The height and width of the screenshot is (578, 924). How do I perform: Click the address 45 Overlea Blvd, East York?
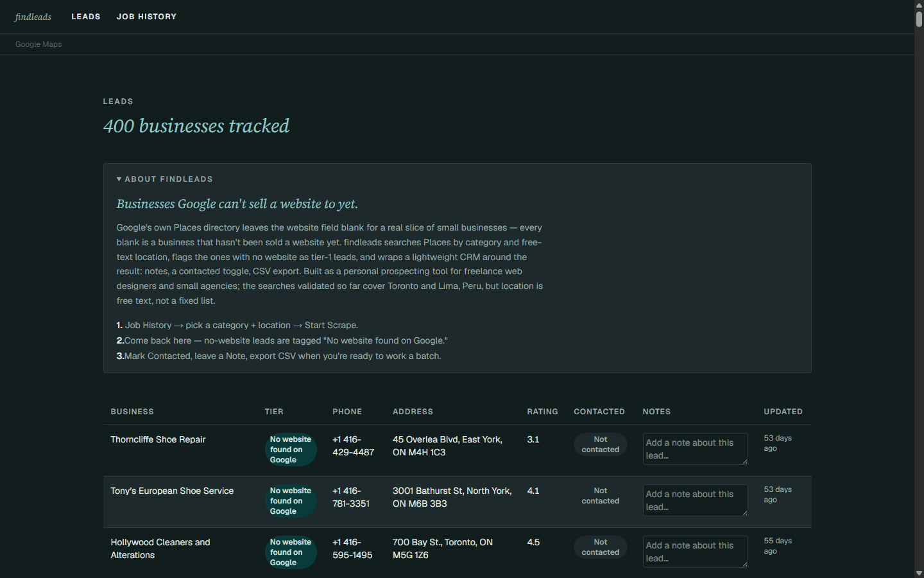(447, 446)
